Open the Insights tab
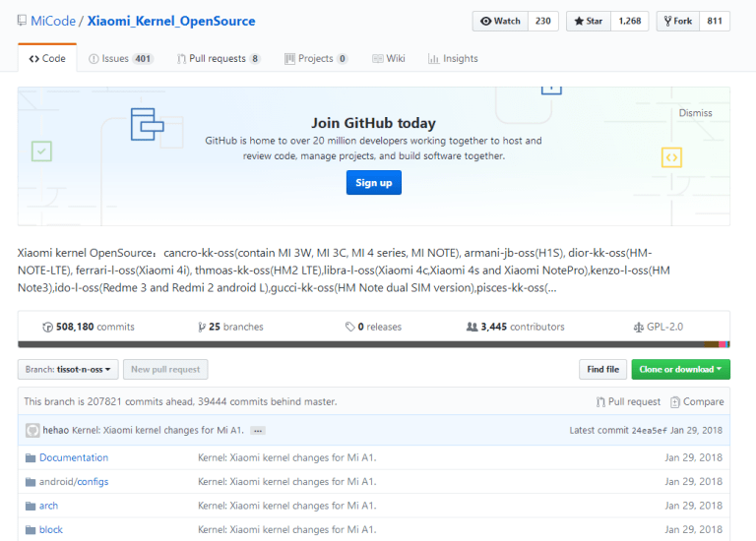756x541 pixels. coord(453,59)
